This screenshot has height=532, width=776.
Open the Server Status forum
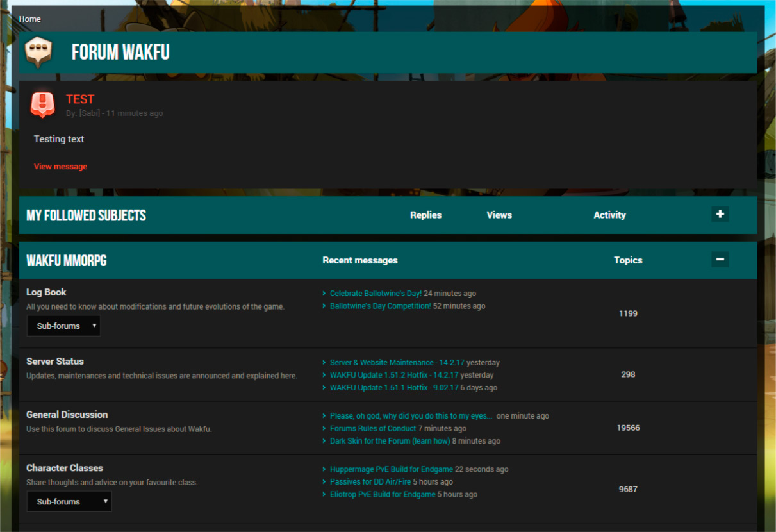point(55,362)
